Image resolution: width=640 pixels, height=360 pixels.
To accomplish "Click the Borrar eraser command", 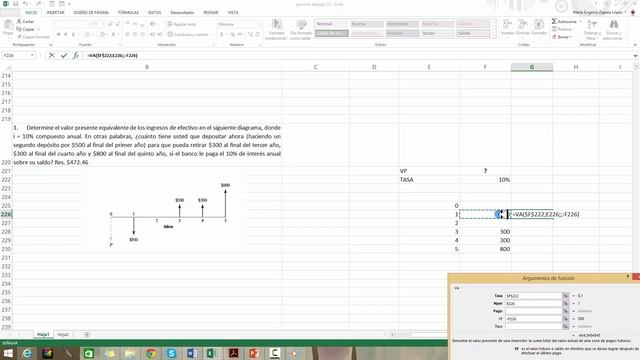I will point(562,37).
